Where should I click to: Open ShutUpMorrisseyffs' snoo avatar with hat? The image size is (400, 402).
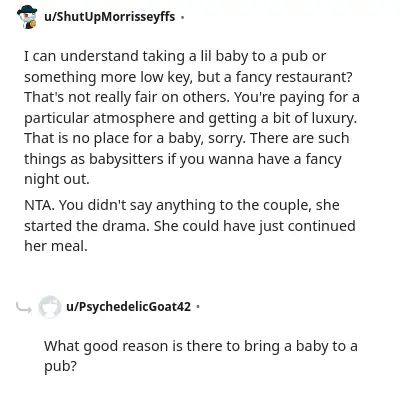tap(27, 17)
